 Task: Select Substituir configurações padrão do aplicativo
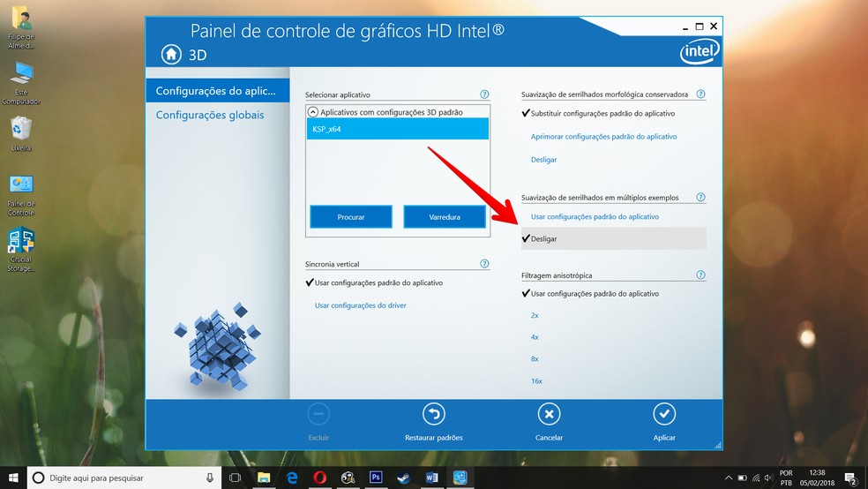[x=602, y=114]
